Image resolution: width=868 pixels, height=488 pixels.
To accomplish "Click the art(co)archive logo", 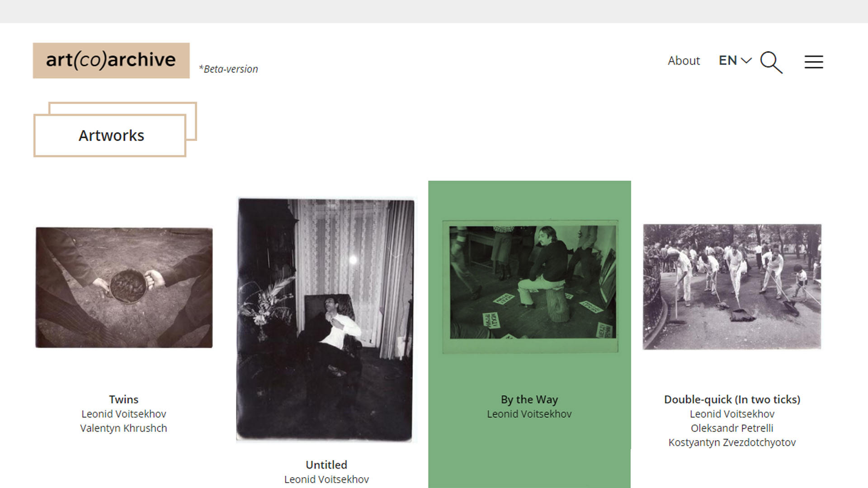I will coord(111,61).
